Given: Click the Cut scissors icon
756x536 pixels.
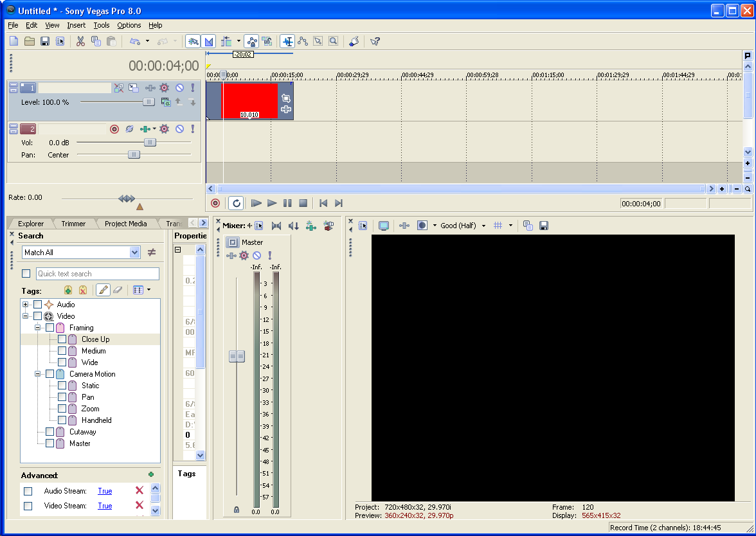Looking at the screenshot, I should (80, 41).
